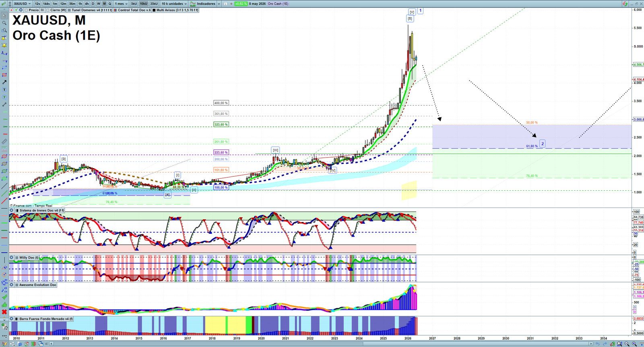Click the green +0,82 % change badge
Image resolution: width=644 pixels, height=347 pixels.
241,4
